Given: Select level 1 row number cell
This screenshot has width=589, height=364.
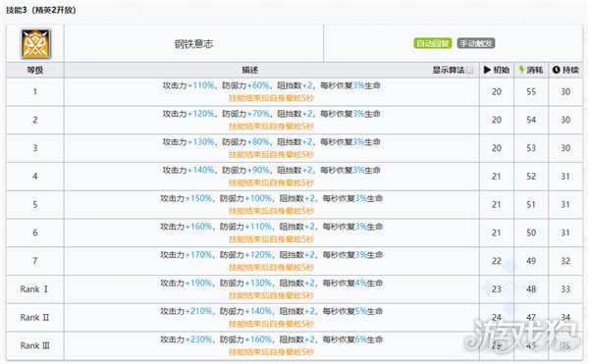Looking at the screenshot, I should tap(35, 91).
